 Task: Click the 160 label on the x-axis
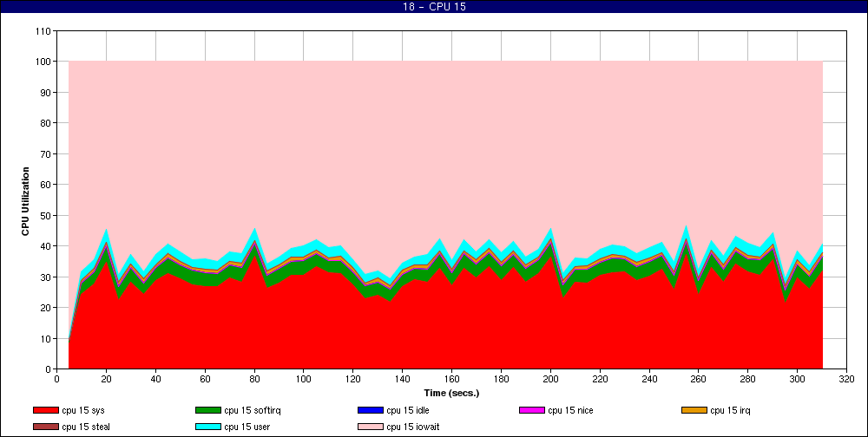(x=451, y=379)
